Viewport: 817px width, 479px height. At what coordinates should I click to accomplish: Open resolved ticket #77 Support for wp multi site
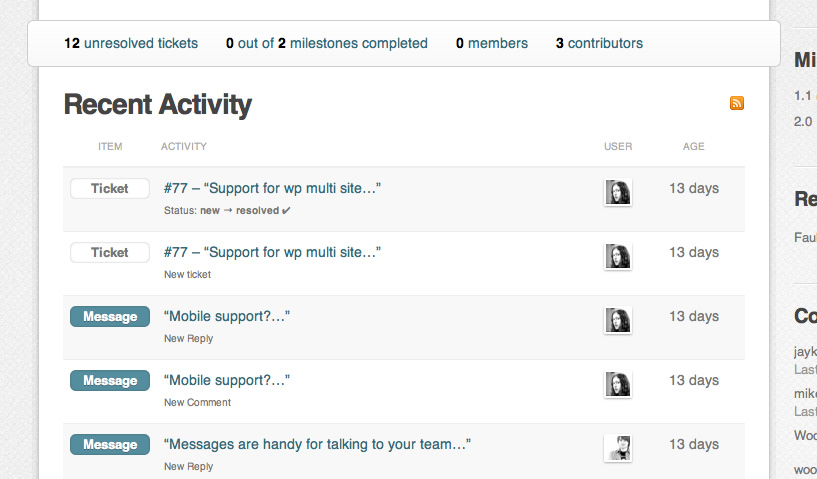coord(272,188)
